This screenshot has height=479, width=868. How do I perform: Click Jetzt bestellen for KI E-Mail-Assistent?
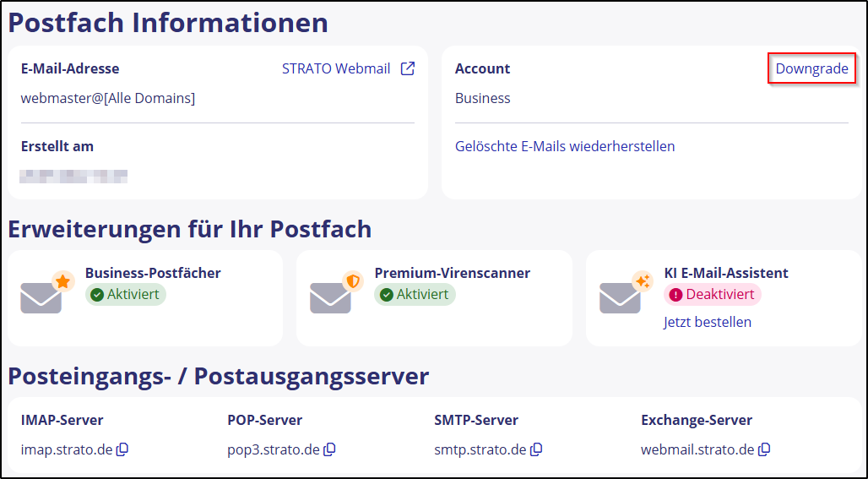[x=708, y=322]
